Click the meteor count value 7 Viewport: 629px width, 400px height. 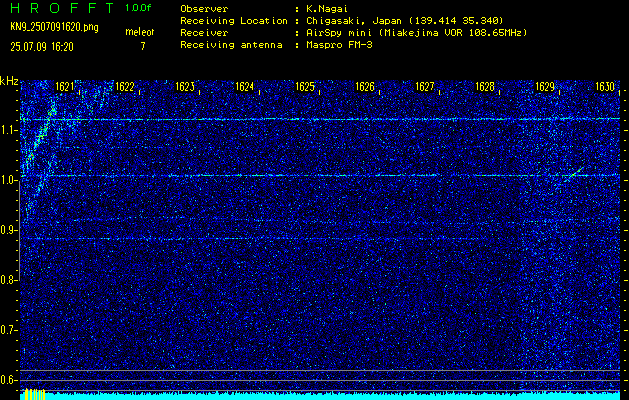tap(142, 46)
